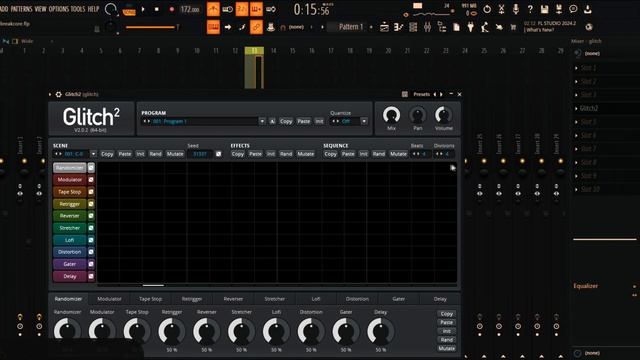This screenshot has height=360, width=640.
Task: Click the microphone recording icon
Action: pyautogui.click(x=516, y=9)
